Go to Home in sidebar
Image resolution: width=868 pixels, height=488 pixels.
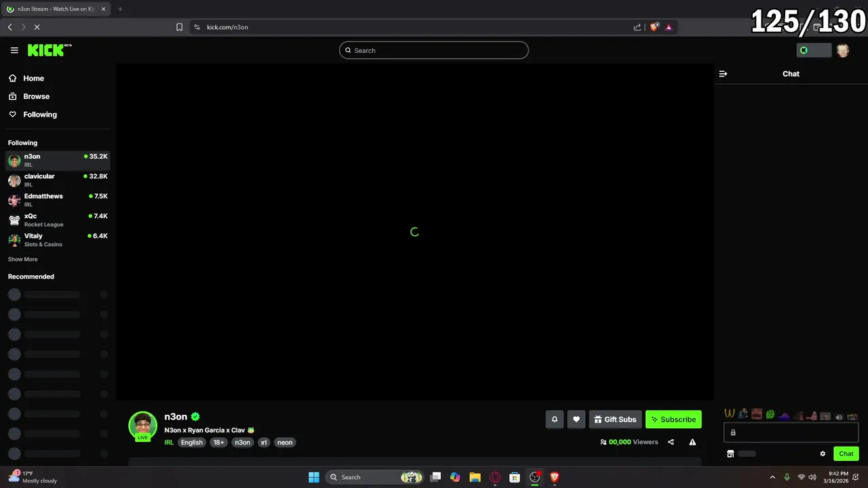(26, 79)
